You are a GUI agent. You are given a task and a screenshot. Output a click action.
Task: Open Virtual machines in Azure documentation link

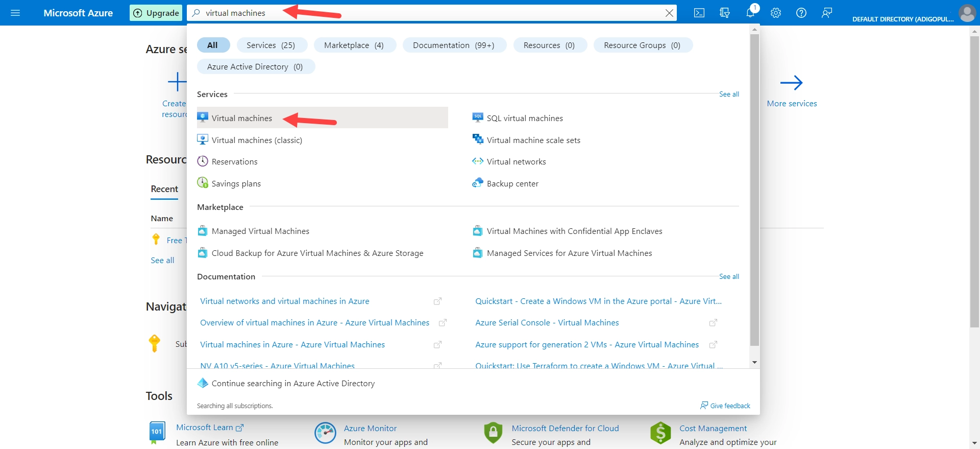[292, 345]
